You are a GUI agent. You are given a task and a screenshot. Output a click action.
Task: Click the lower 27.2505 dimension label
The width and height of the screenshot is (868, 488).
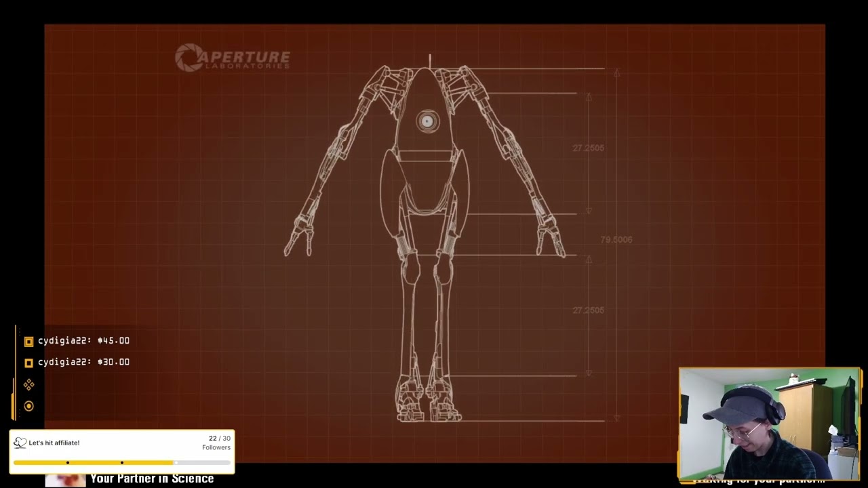(x=588, y=310)
